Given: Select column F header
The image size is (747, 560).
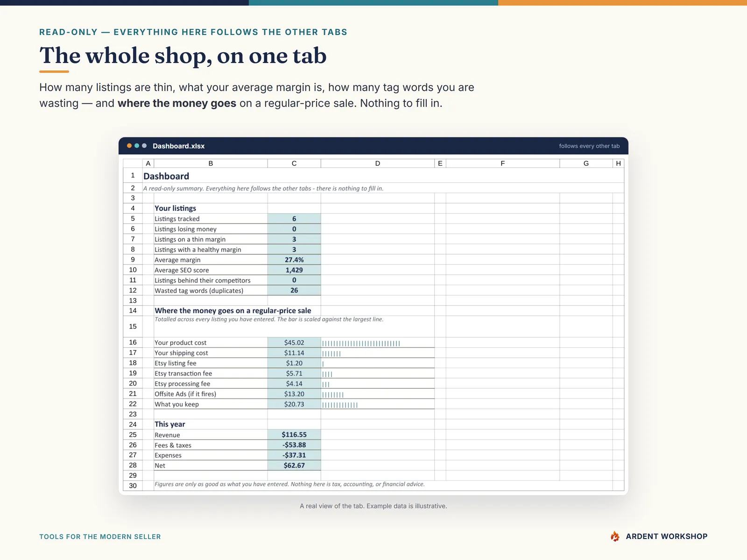Looking at the screenshot, I should [x=502, y=163].
